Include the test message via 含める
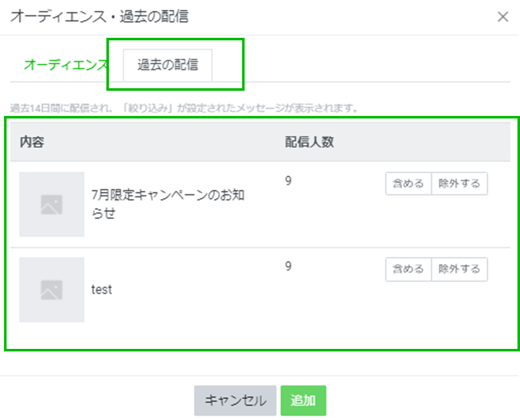This screenshot has height=420, width=520. pyautogui.click(x=408, y=269)
